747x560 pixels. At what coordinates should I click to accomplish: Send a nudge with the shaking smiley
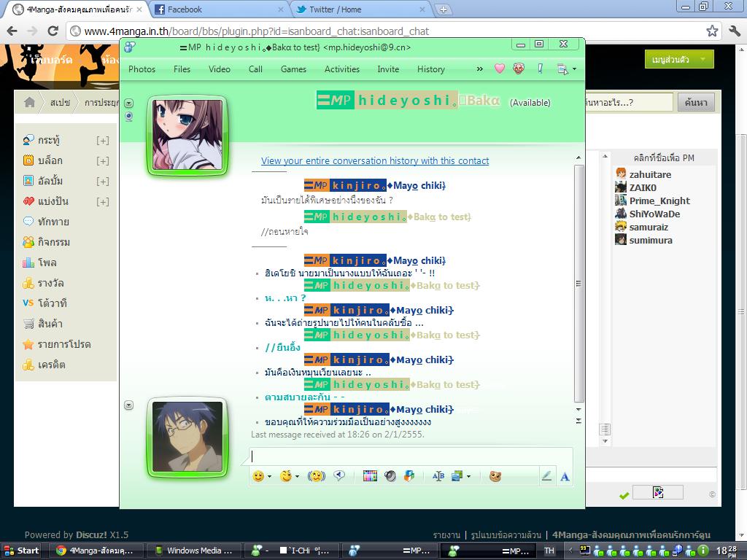[x=317, y=476]
